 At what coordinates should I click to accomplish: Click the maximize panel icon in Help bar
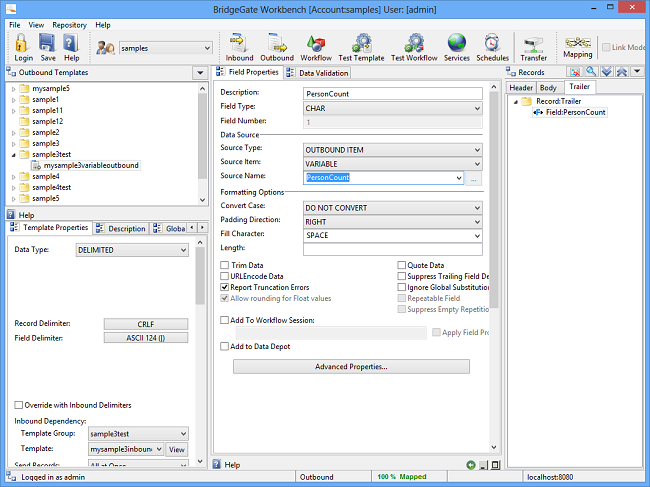click(495, 465)
